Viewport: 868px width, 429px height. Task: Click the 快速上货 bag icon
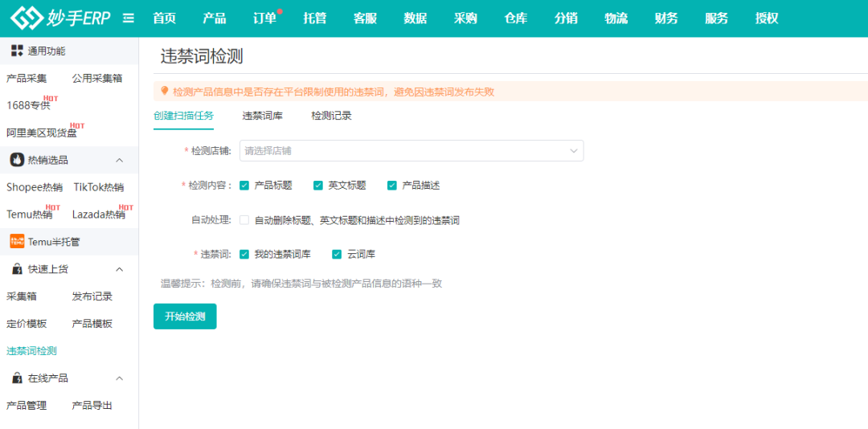pyautogui.click(x=17, y=269)
